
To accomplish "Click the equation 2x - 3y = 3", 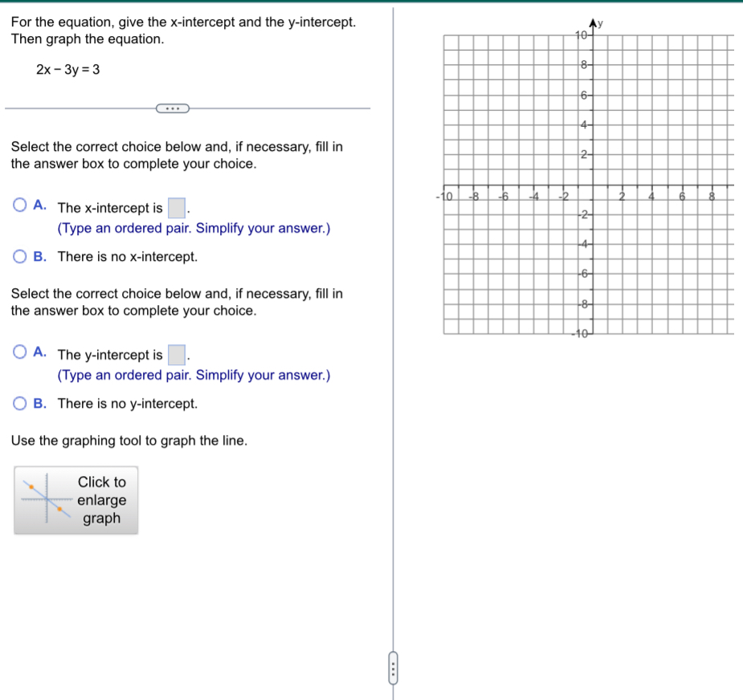I will point(68,71).
